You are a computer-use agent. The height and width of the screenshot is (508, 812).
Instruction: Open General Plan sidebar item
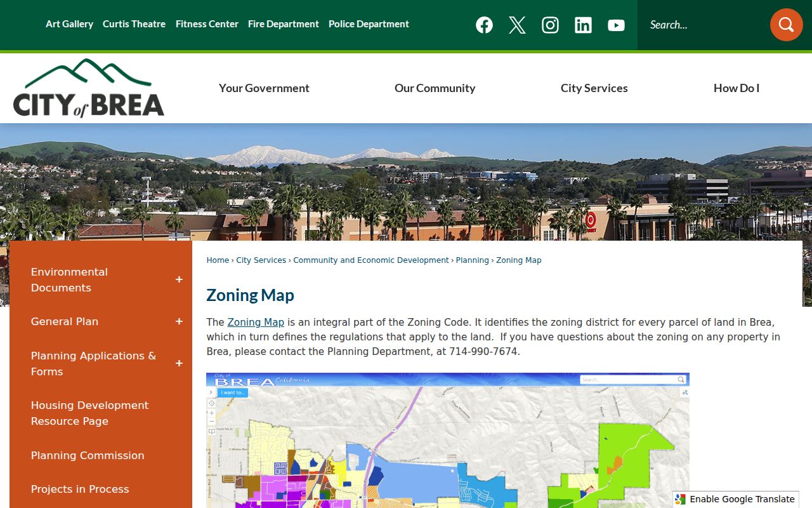click(65, 321)
